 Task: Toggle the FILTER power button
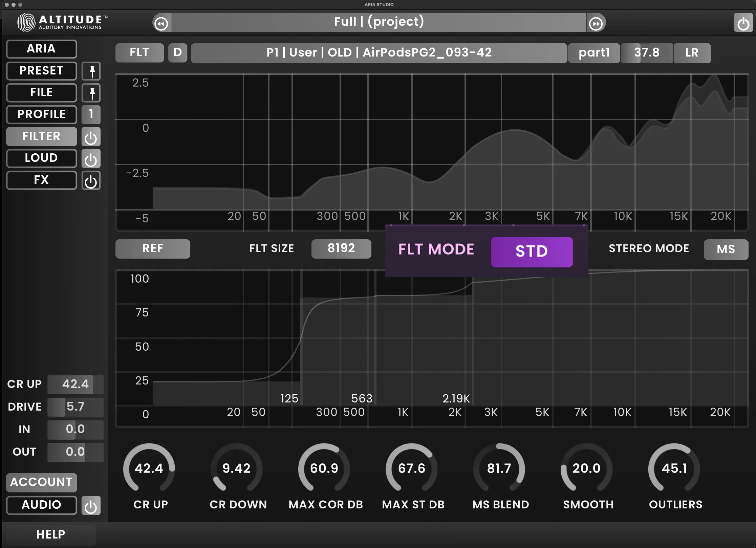pyautogui.click(x=91, y=136)
